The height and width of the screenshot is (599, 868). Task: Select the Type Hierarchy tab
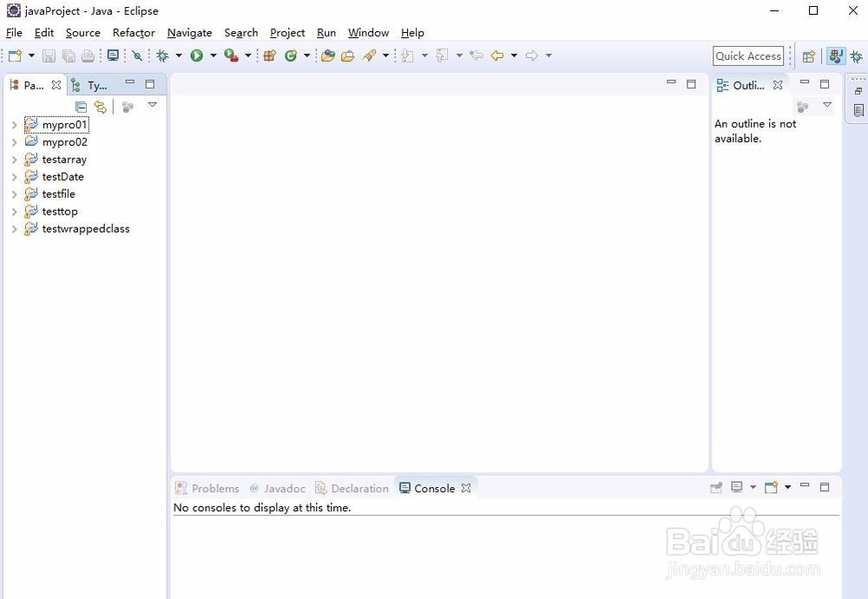point(91,85)
